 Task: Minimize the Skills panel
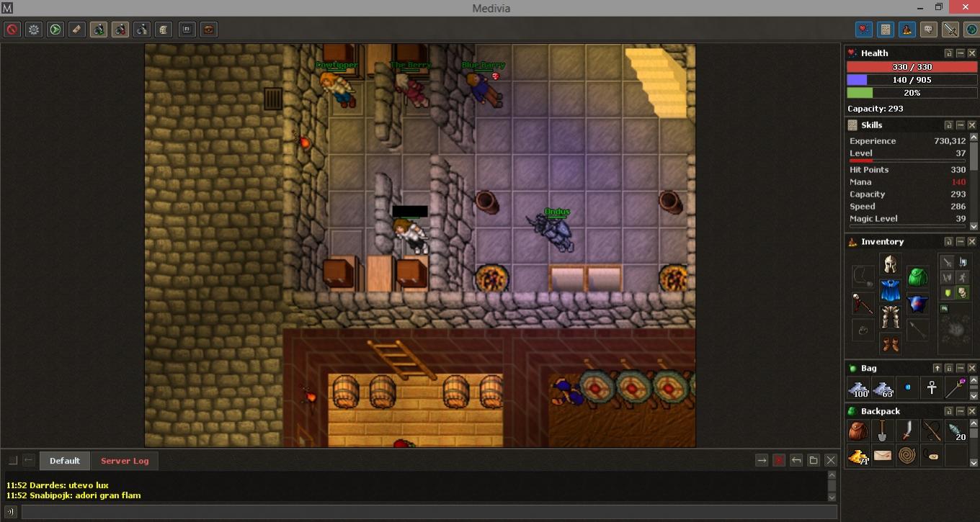[x=960, y=125]
